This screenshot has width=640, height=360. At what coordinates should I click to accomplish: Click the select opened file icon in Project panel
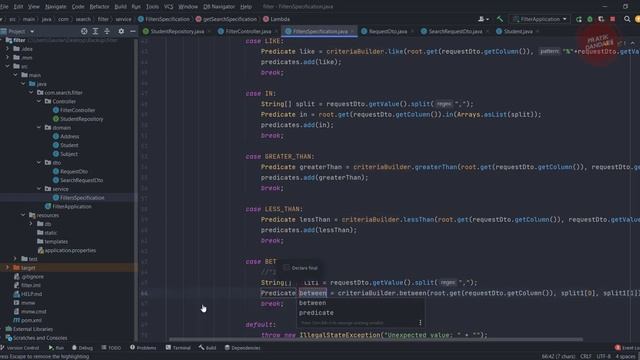(84, 31)
